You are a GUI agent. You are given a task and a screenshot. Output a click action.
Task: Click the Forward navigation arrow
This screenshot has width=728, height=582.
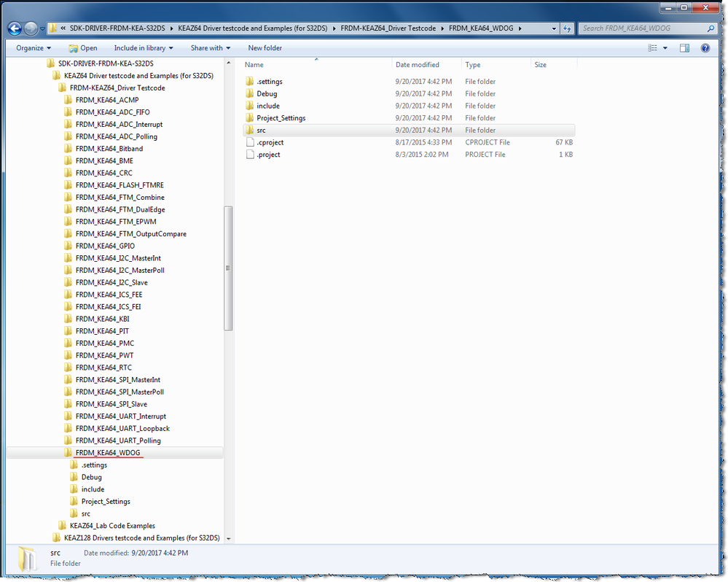30,28
